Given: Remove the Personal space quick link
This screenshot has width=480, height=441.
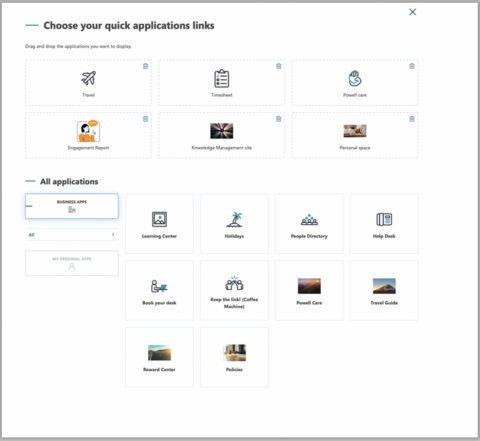Looking at the screenshot, I should [x=412, y=119].
